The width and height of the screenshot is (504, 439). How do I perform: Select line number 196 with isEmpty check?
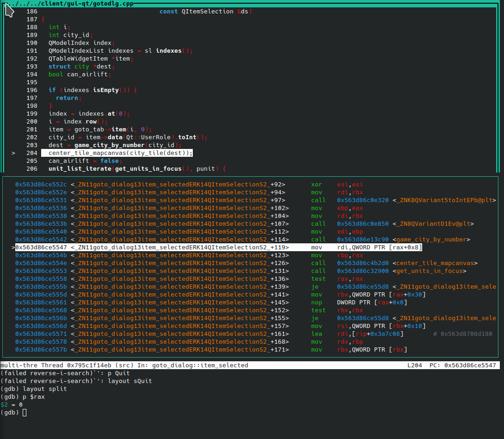(x=31, y=90)
